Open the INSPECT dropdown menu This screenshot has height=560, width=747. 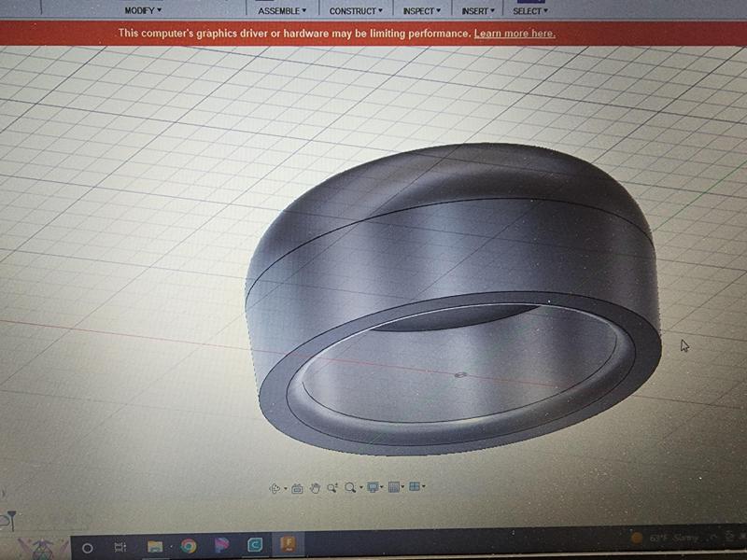pos(422,10)
